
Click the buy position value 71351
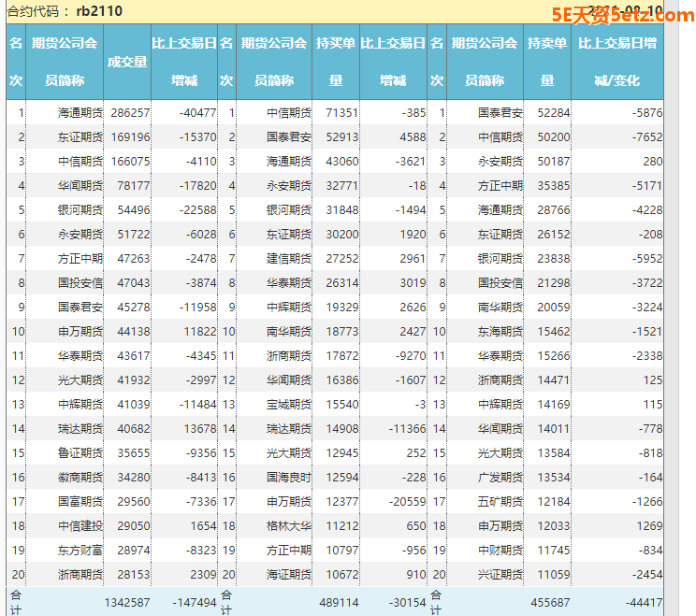tap(341, 112)
